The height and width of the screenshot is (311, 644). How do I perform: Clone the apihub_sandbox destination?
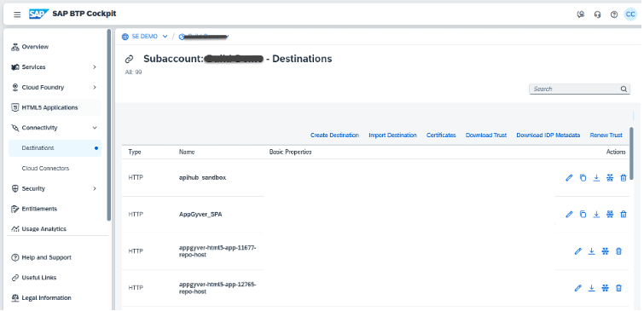tap(583, 178)
